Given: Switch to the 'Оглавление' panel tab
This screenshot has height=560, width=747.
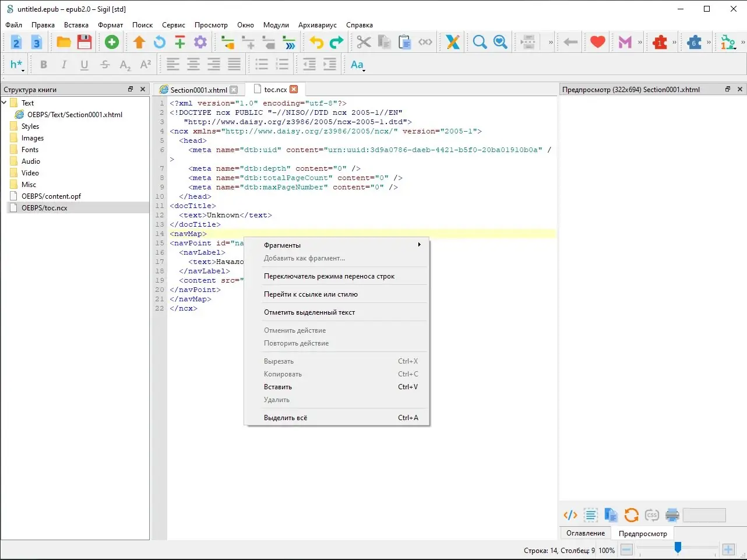Looking at the screenshot, I should (585, 533).
